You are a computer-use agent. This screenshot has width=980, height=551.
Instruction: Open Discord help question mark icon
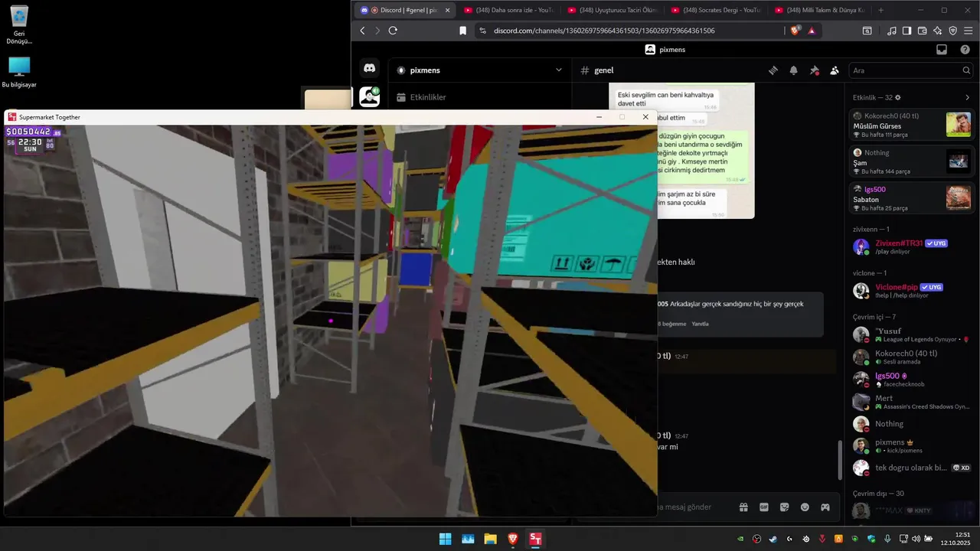(965, 50)
